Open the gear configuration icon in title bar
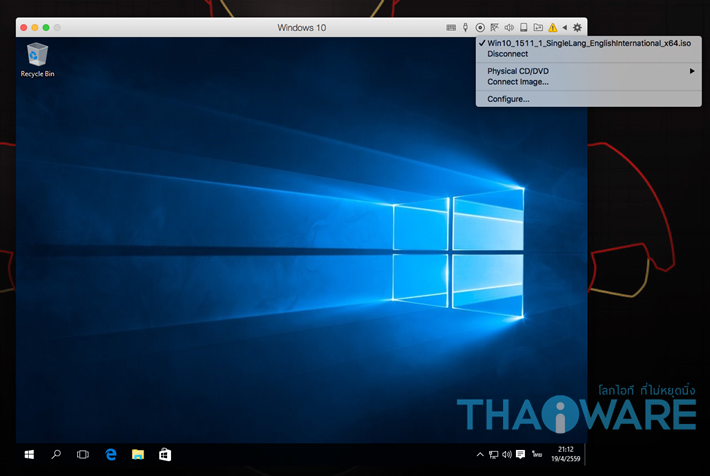 pyautogui.click(x=577, y=28)
